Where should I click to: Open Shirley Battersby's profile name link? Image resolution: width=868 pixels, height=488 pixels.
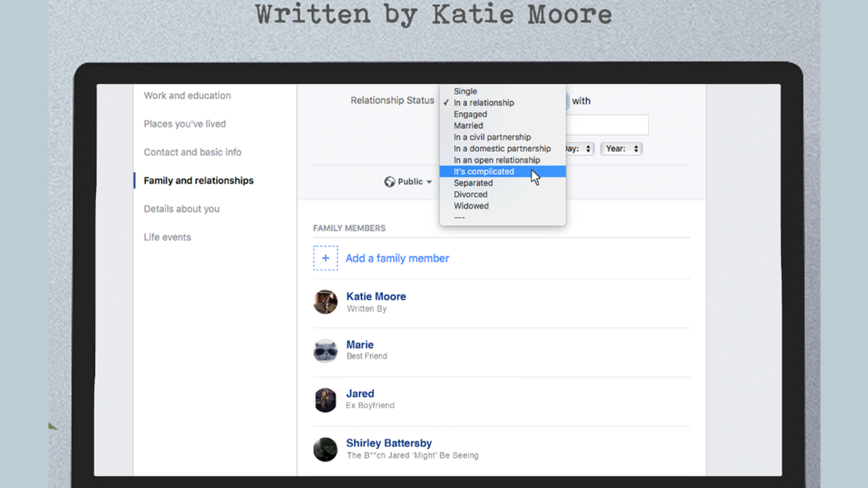[x=389, y=444]
